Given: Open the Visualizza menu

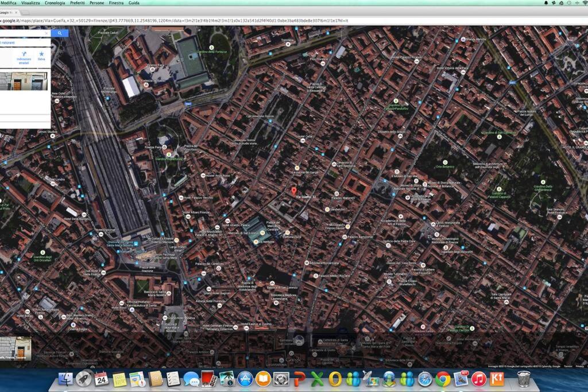Looking at the screenshot, I should coord(31,3).
